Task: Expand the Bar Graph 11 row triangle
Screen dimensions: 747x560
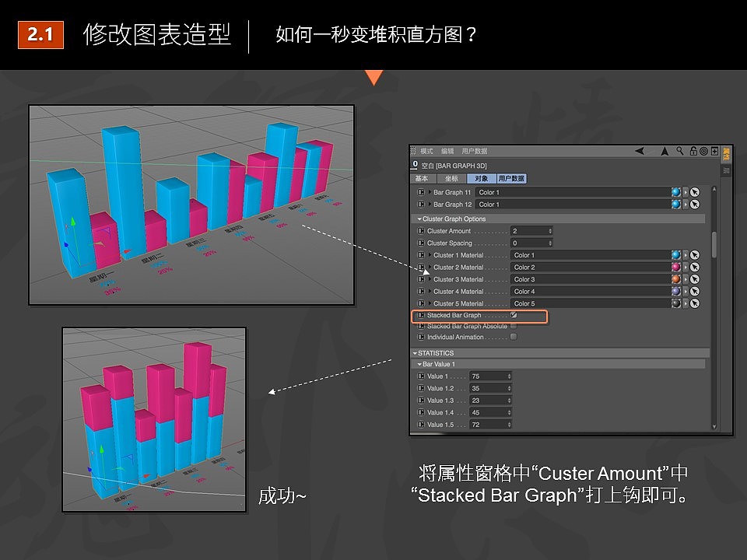Action: coord(430,192)
